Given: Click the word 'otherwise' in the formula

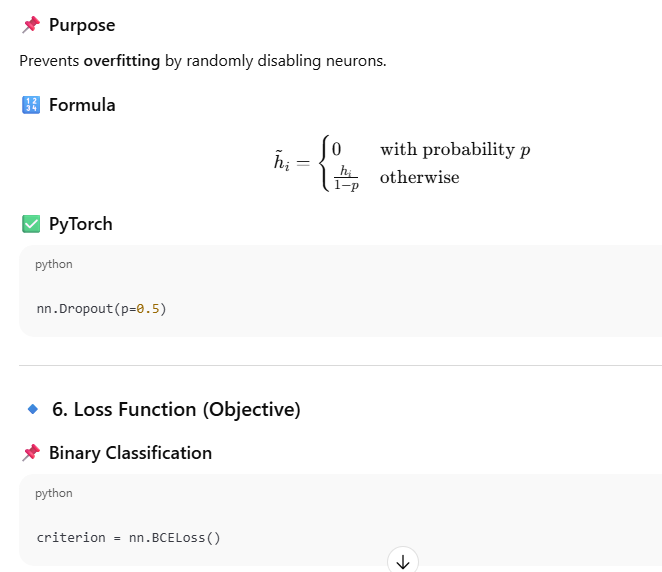Looking at the screenshot, I should (x=419, y=178).
